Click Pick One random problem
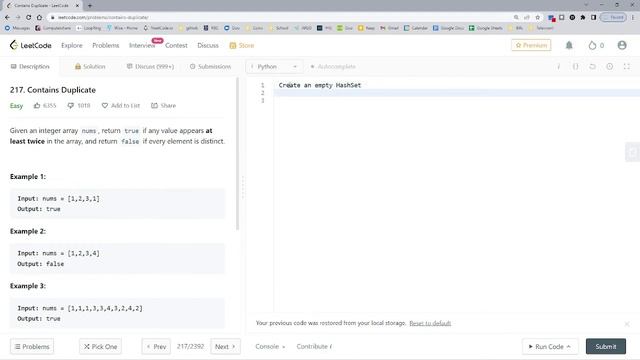Image resolution: width=640 pixels, height=360 pixels. click(x=100, y=347)
